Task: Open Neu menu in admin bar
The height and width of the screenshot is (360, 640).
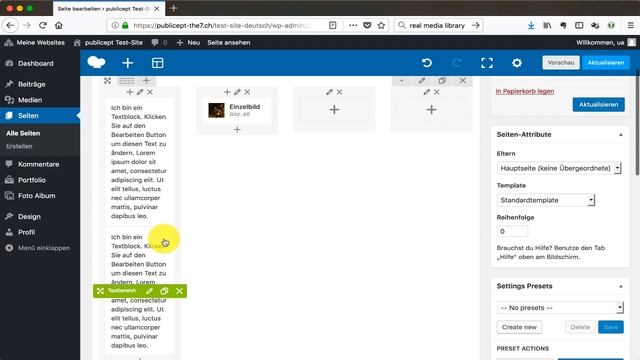Action: pyautogui.click(x=188, y=42)
